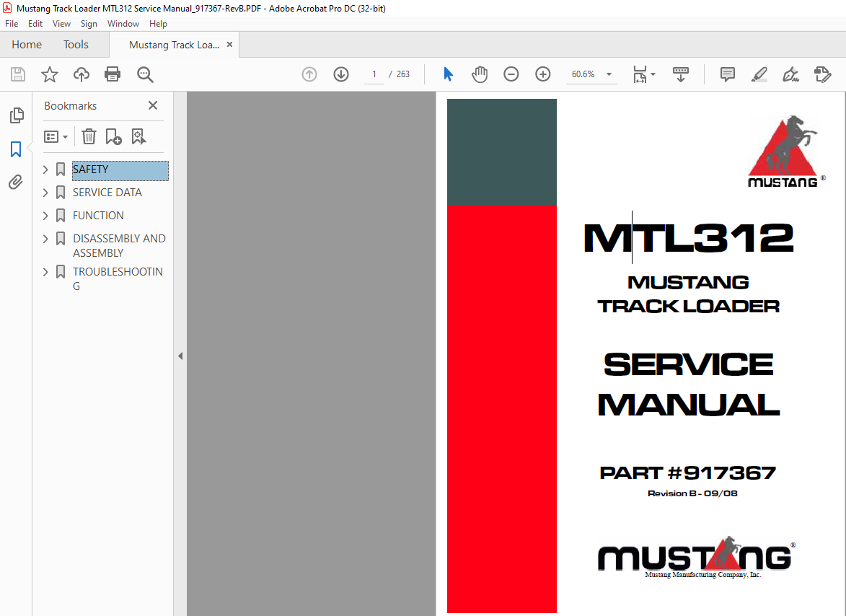Click the read mode download-arrow icon
The height and width of the screenshot is (616, 846).
click(x=681, y=74)
